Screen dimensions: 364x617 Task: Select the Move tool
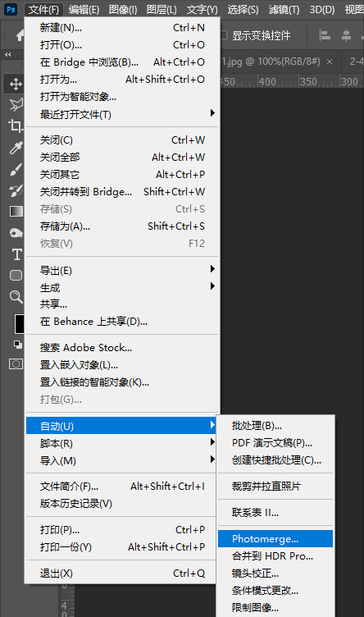[16, 84]
